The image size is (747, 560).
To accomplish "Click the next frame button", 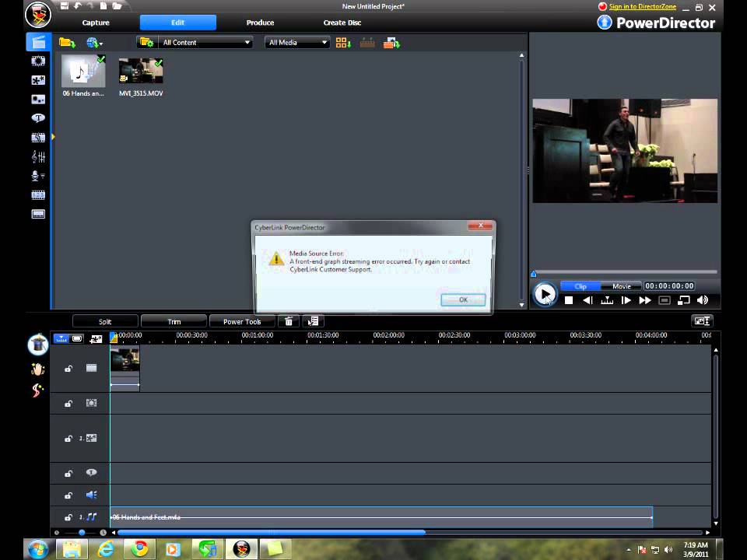I will coord(626,300).
